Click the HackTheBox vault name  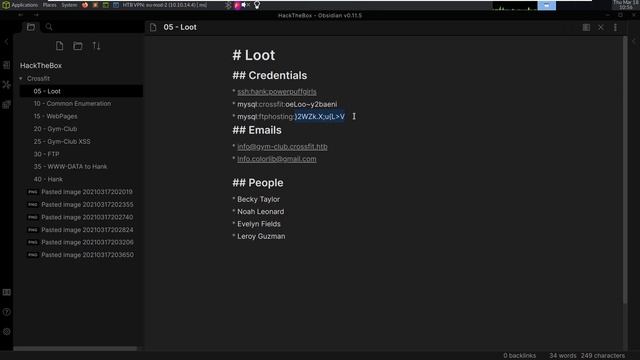tap(41, 65)
